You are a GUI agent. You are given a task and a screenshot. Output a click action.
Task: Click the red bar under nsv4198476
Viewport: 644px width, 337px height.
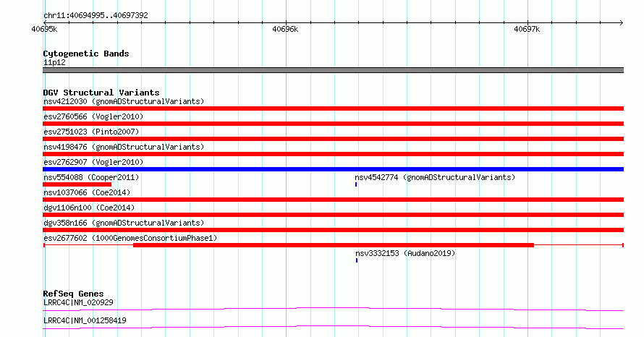tap(333, 154)
